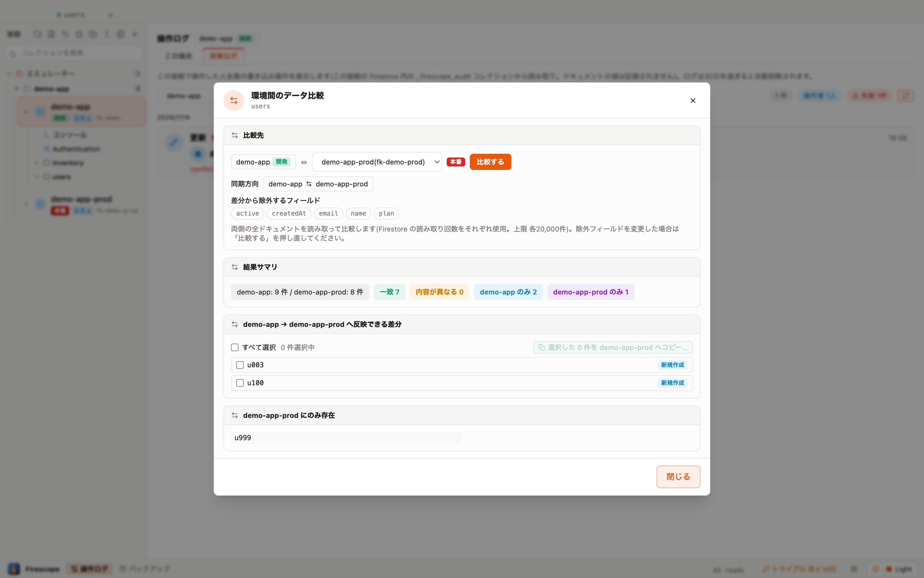The height and width of the screenshot is (578, 924).
Task: Click the red 本番 environment badge
Action: point(456,162)
